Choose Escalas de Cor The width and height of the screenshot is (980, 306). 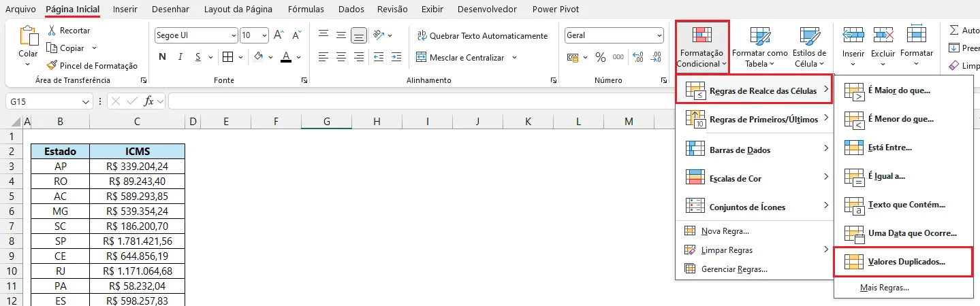pos(755,178)
